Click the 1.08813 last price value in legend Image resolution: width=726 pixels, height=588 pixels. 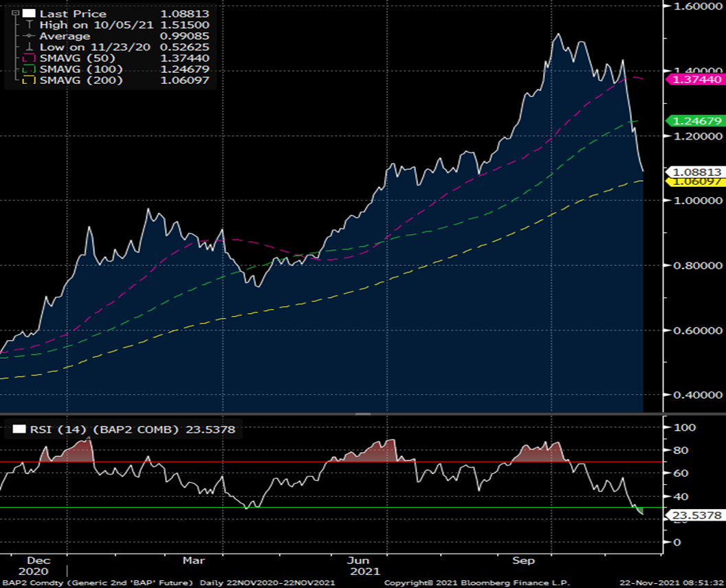185,14
